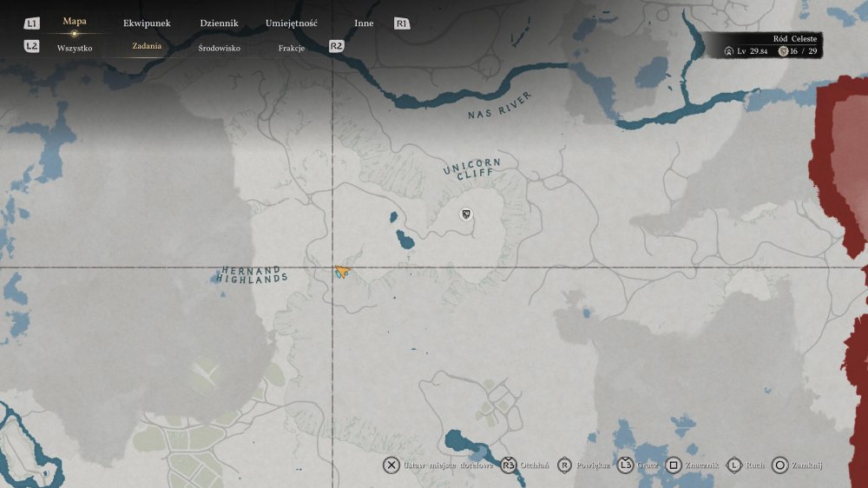Select the Wszystko map filter
The image size is (868, 488).
pyautogui.click(x=75, y=48)
